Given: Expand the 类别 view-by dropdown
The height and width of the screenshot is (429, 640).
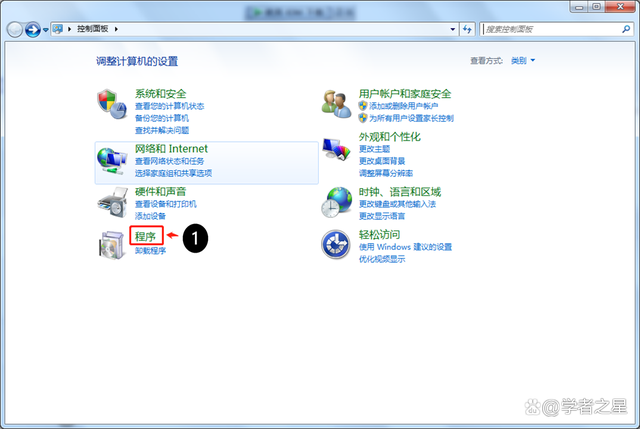Looking at the screenshot, I should (x=523, y=61).
